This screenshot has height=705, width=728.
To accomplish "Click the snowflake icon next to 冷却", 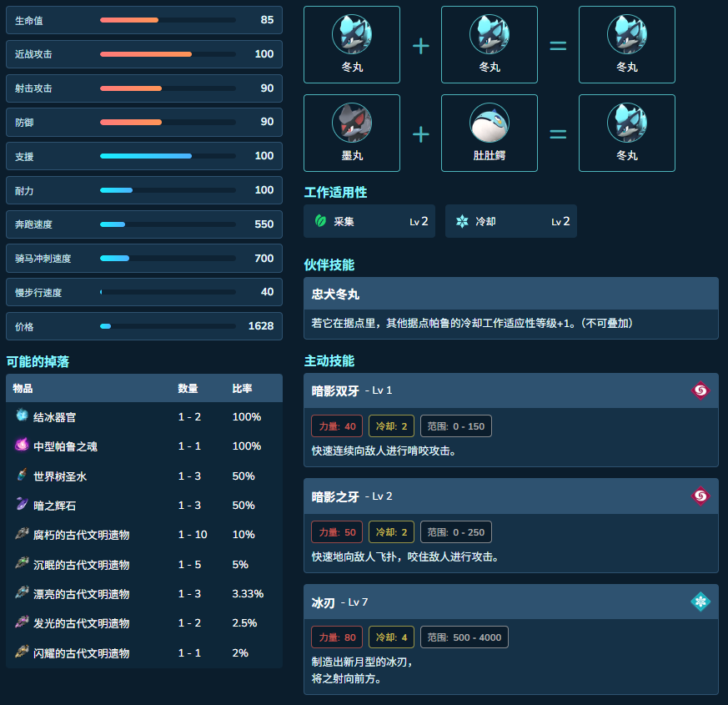I will point(462,221).
